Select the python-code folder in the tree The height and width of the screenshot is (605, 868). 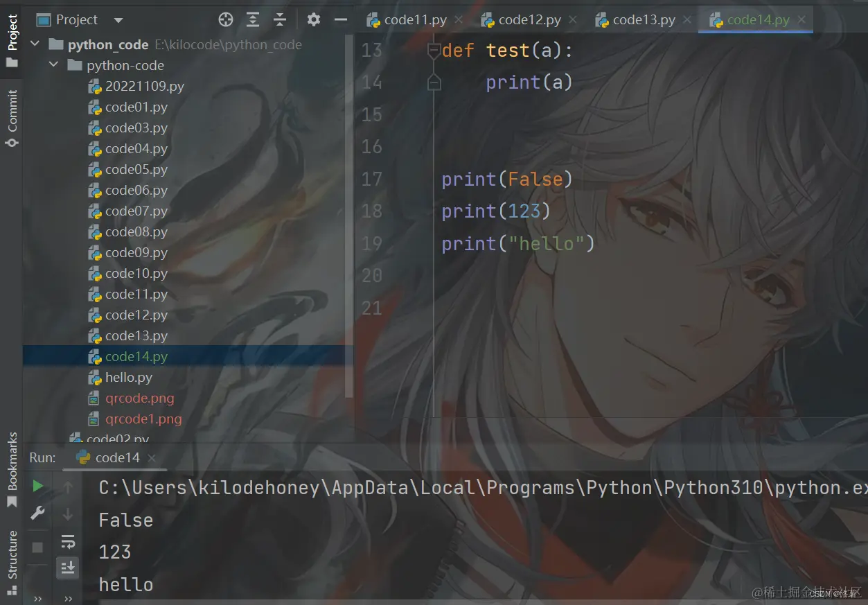(x=125, y=65)
